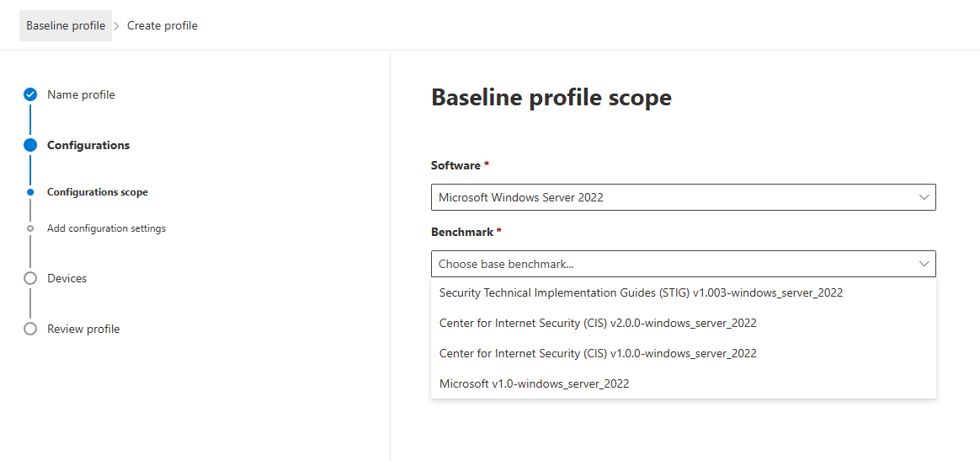Click the Add configuration settings step dot
The height and width of the screenshot is (461, 980).
30,228
